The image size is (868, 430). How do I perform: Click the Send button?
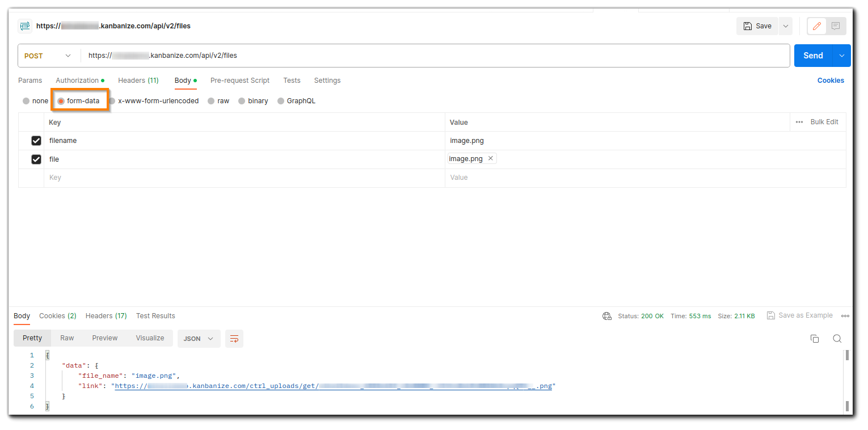click(x=813, y=56)
